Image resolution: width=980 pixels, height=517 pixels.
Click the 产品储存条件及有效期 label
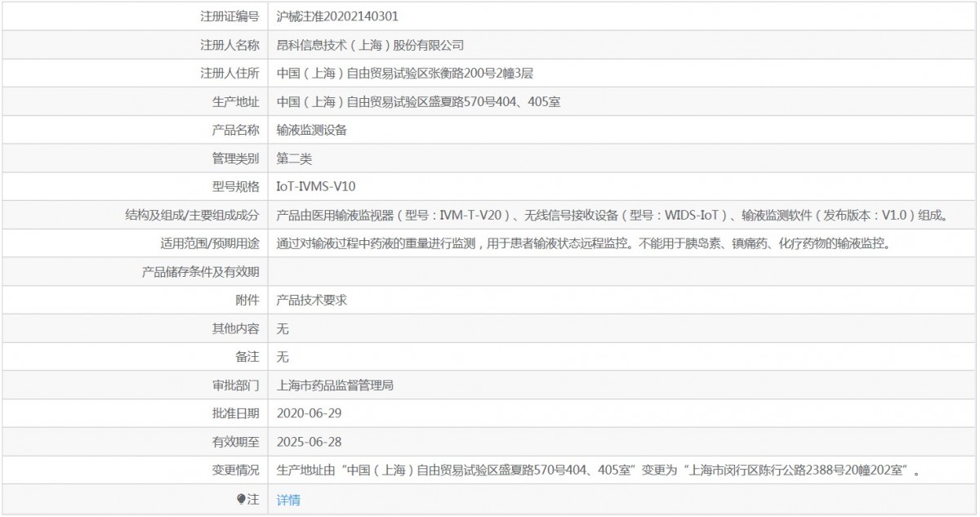200,272
